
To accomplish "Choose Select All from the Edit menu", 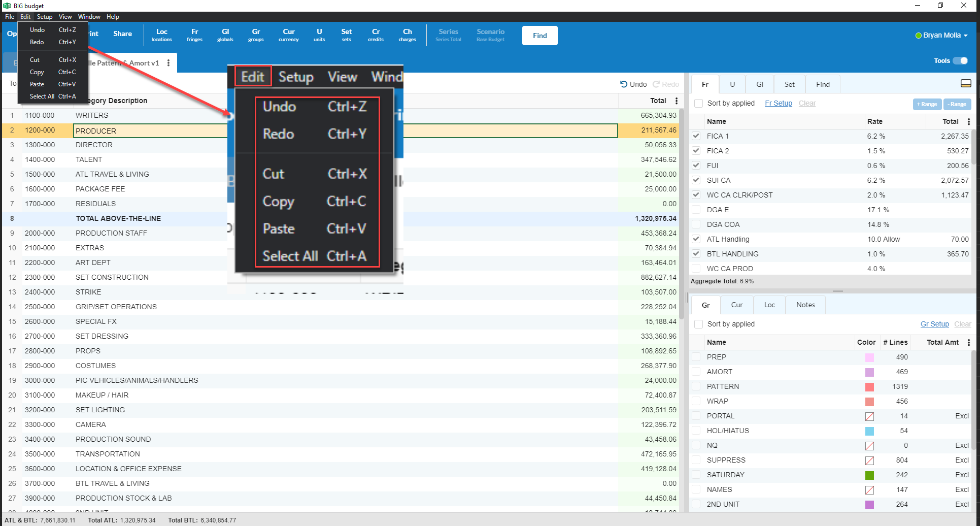I will coord(53,96).
